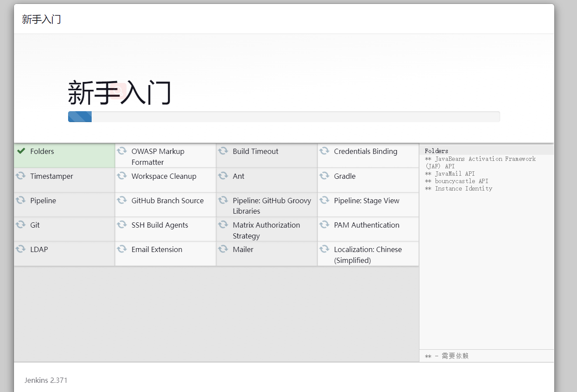Click the spinner icon beside LDAP

[x=21, y=249]
